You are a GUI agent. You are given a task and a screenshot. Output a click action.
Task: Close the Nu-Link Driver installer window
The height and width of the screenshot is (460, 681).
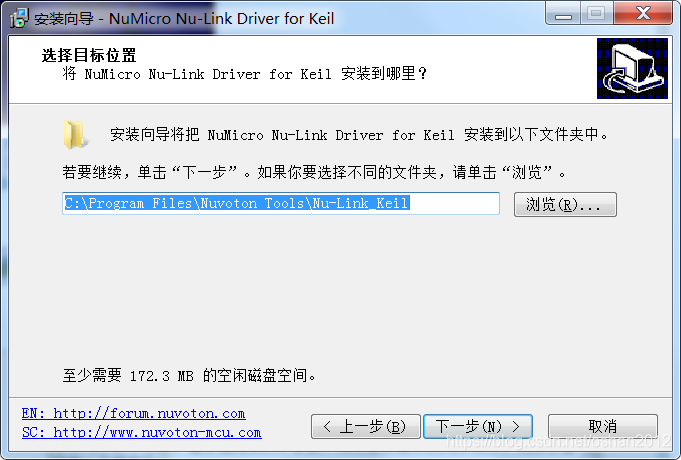click(x=643, y=14)
